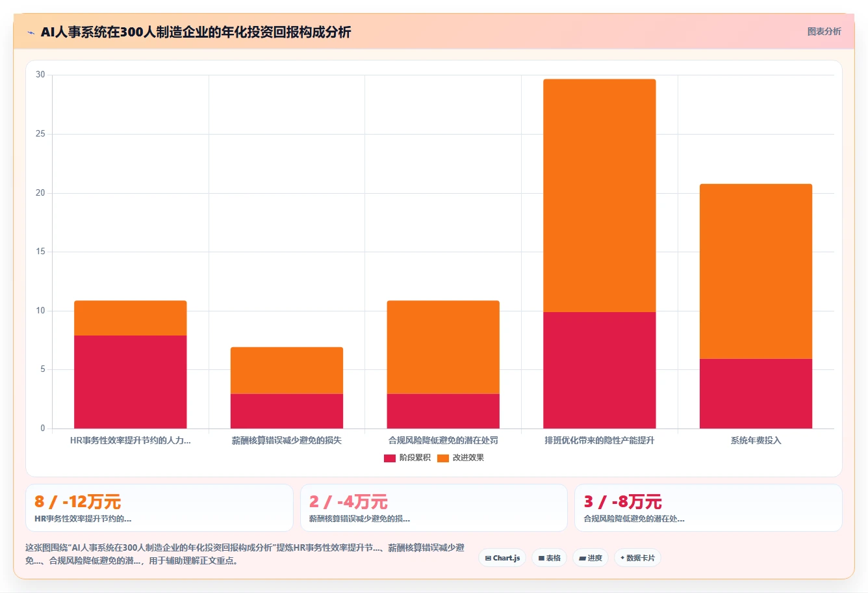Click the red segment of the 排班优化 bar
This screenshot has height=593, width=868.
[x=599, y=370]
